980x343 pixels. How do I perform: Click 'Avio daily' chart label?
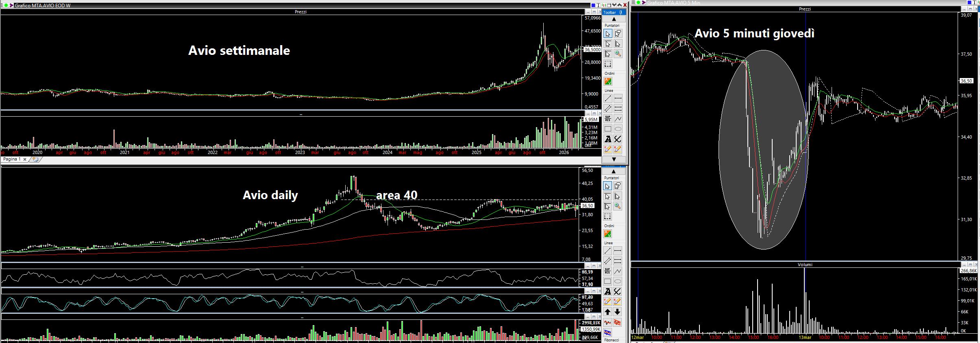click(x=270, y=195)
